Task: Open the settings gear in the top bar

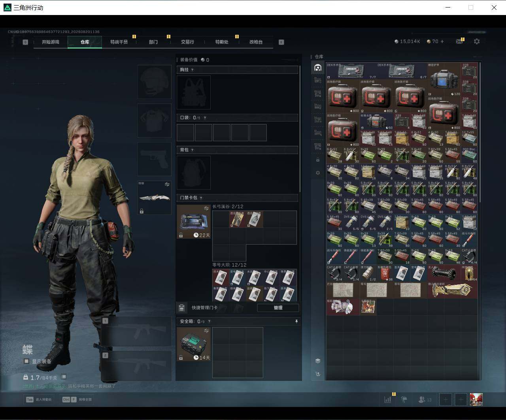Action: (477, 41)
